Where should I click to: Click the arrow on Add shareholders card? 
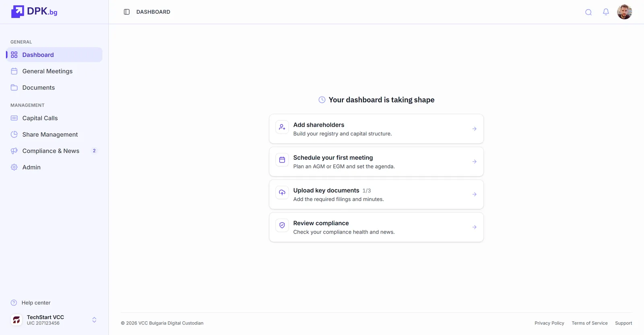(x=475, y=129)
